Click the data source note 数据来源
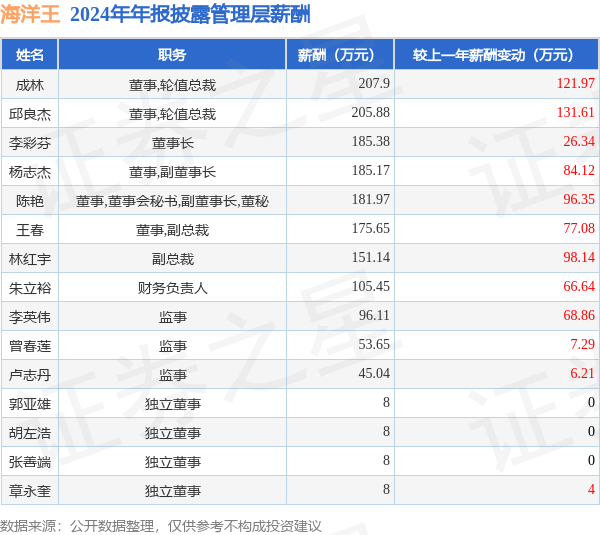Image resolution: width=600 pixels, height=535 pixels. [x=161, y=526]
